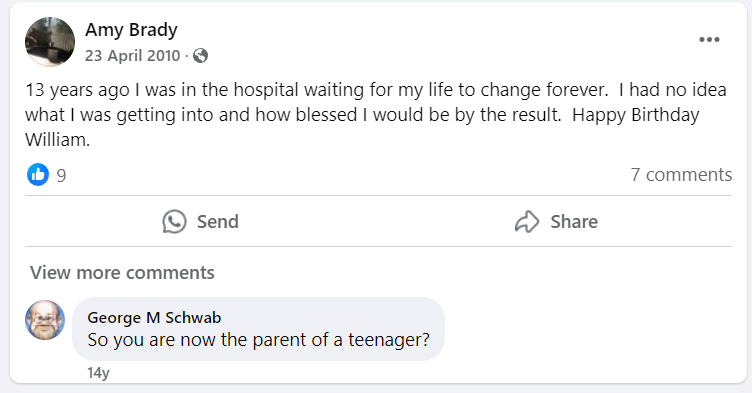752x393 pixels.
Task: Click George M Schwab's name
Action: click(154, 318)
